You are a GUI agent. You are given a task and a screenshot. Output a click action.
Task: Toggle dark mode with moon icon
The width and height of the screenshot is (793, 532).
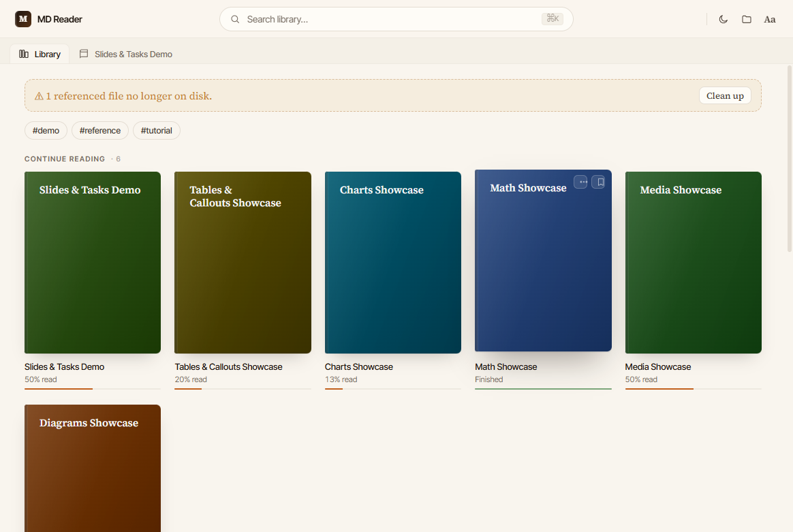pos(724,19)
